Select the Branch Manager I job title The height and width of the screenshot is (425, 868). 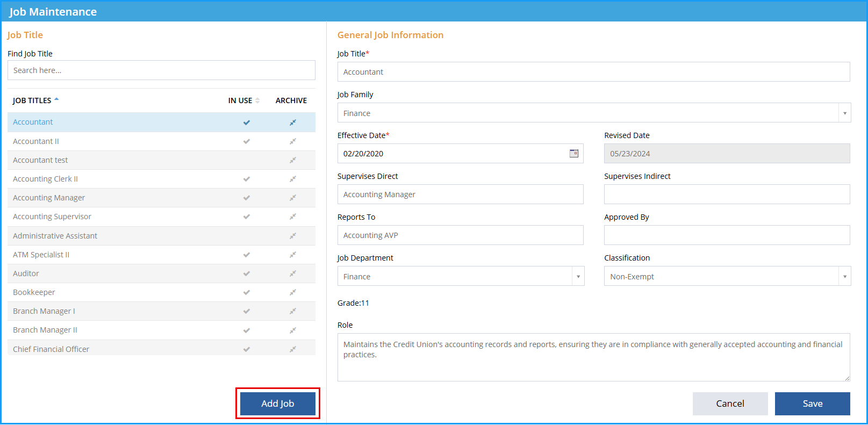point(44,311)
